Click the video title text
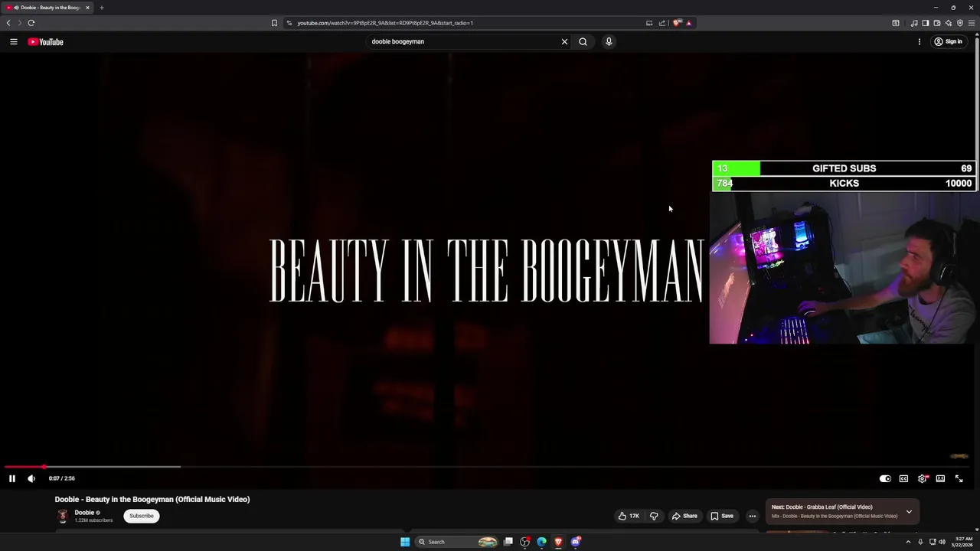The height and width of the screenshot is (551, 980). (x=152, y=499)
